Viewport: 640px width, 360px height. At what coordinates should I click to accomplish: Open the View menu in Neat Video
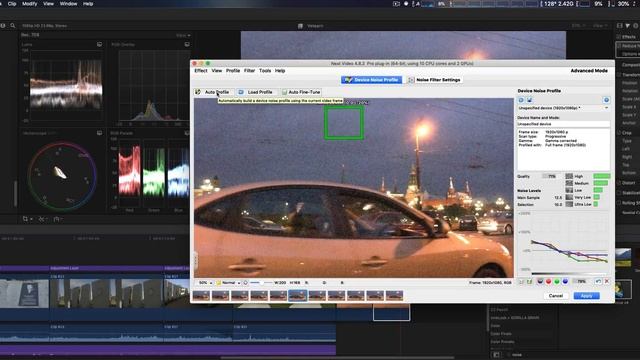(x=217, y=71)
